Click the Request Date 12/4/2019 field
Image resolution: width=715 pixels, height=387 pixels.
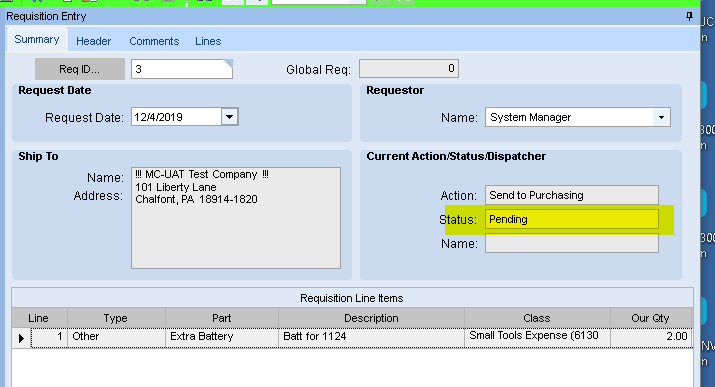(176, 117)
